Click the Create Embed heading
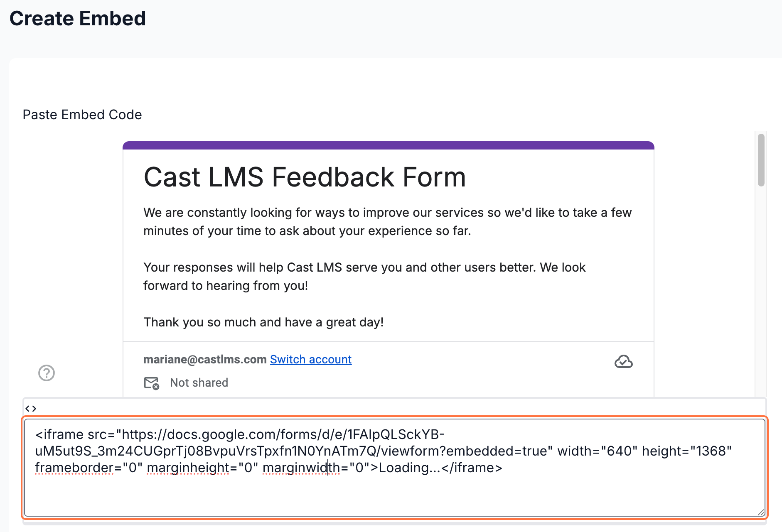The height and width of the screenshot is (532, 782). click(x=78, y=19)
